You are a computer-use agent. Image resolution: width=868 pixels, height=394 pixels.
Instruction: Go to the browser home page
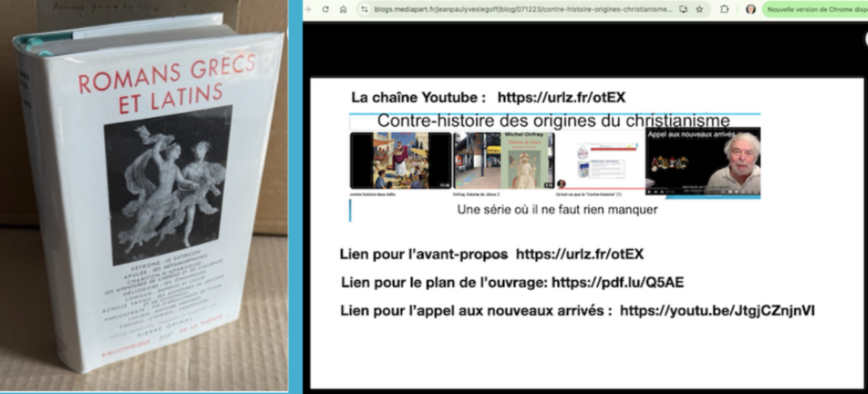pyautogui.click(x=343, y=9)
